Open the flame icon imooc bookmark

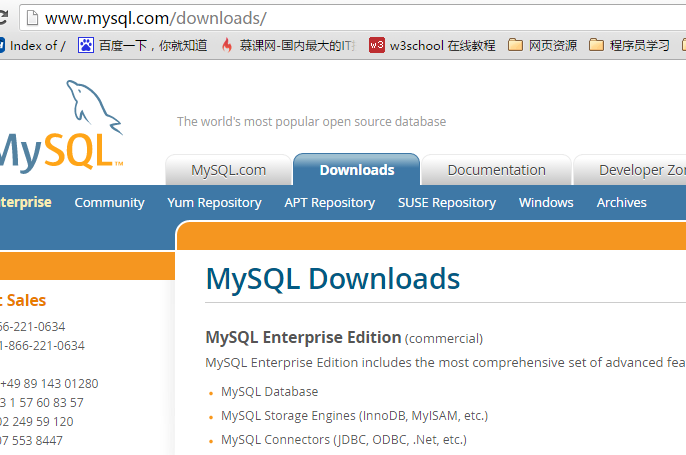[x=227, y=45]
